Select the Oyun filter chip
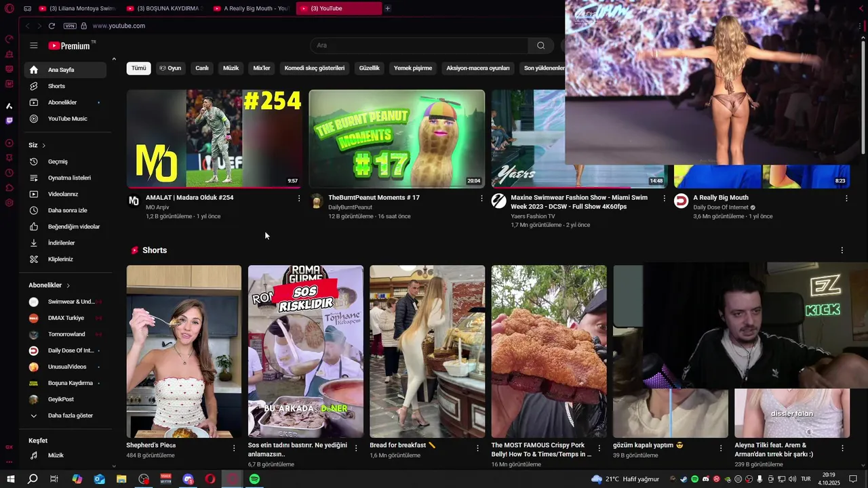The height and width of the screenshot is (488, 868). point(170,68)
